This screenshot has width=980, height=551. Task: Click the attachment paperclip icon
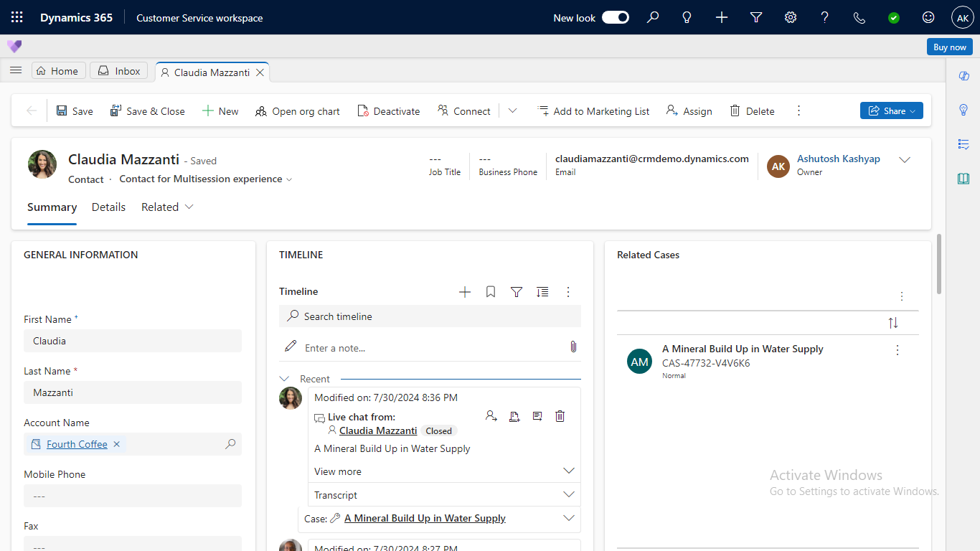[573, 347]
